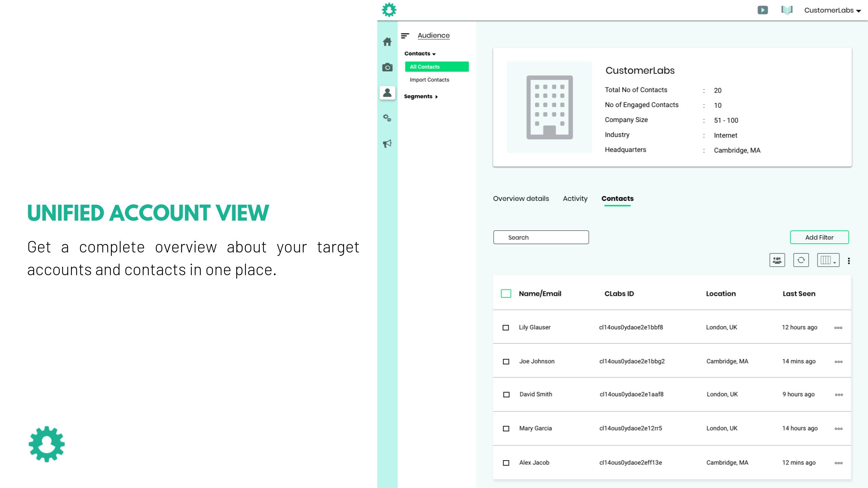Sort by Name/Email column header
This screenshot has width=868, height=488.
540,293
